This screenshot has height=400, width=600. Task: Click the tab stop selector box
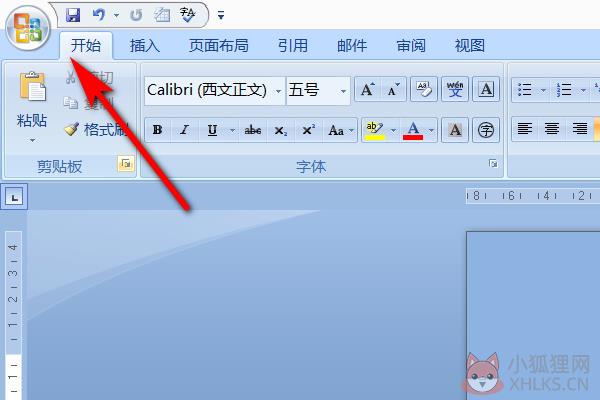coord(14,197)
